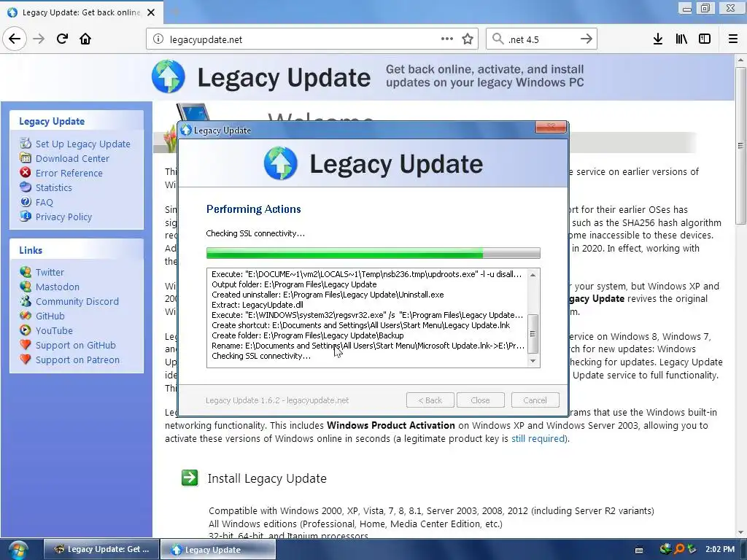Click the red Error Reference icon
Viewport: 747px width, 560px height.
tap(26, 172)
